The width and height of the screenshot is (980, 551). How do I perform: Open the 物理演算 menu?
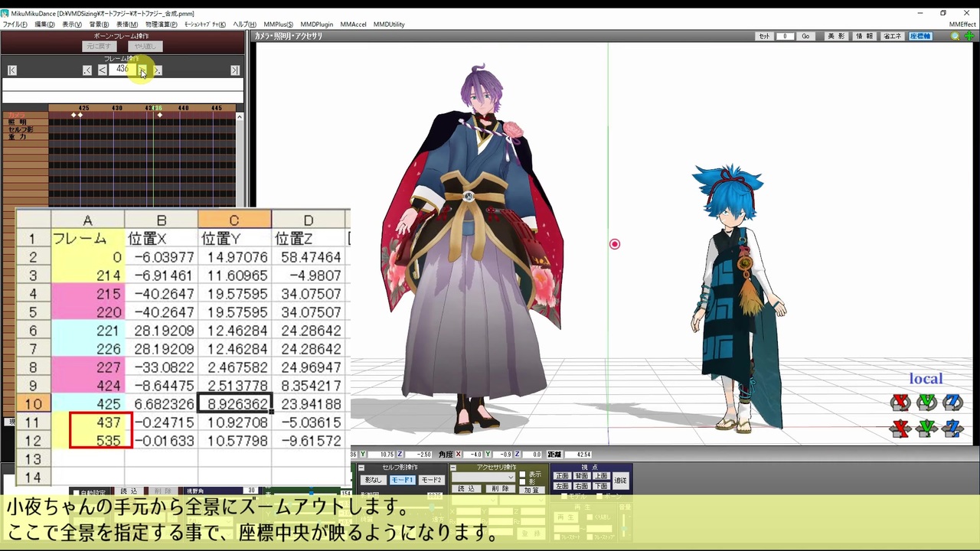tap(162, 24)
